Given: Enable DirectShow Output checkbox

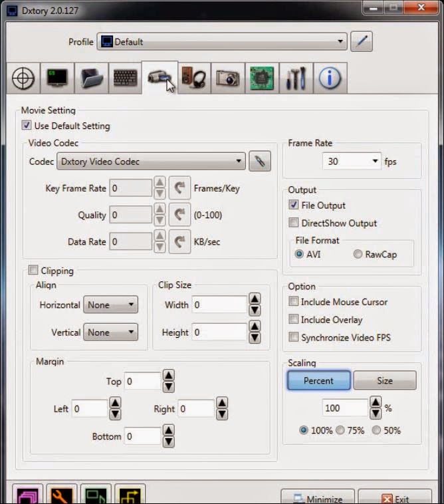Looking at the screenshot, I should (293, 222).
